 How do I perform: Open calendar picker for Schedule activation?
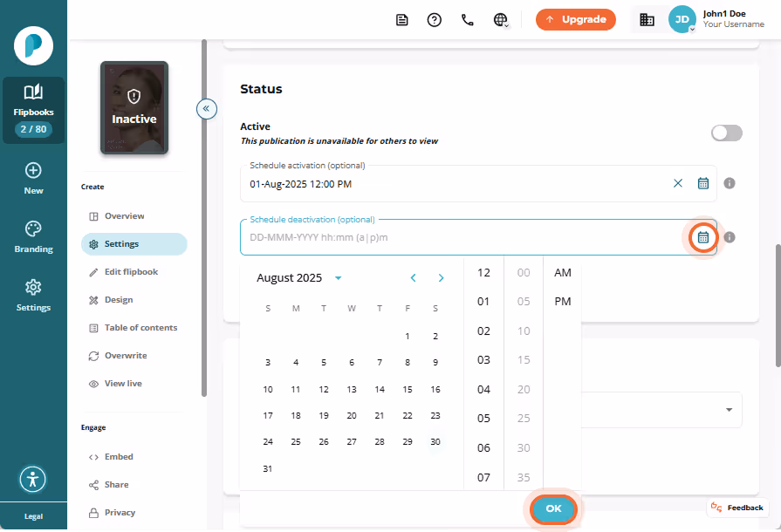(x=703, y=183)
